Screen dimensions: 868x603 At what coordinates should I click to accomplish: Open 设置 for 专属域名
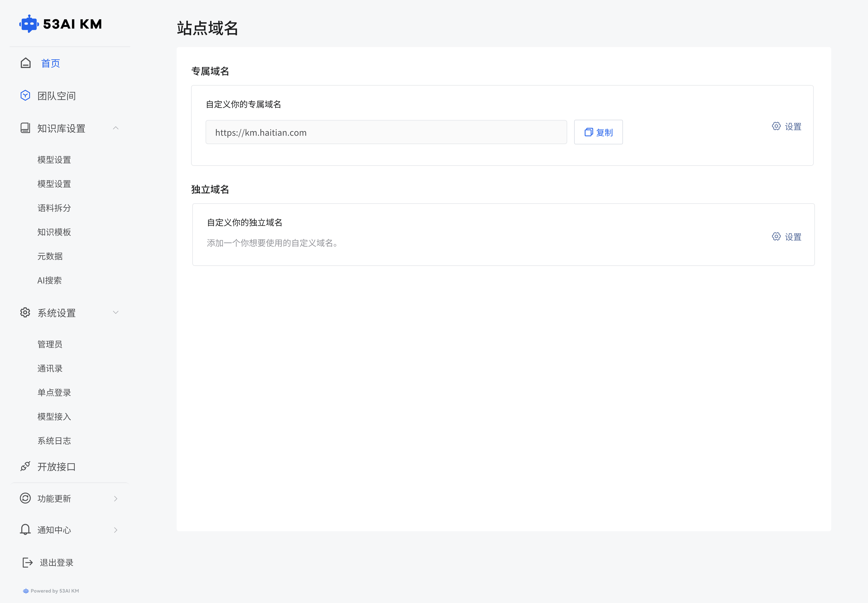[x=786, y=126]
